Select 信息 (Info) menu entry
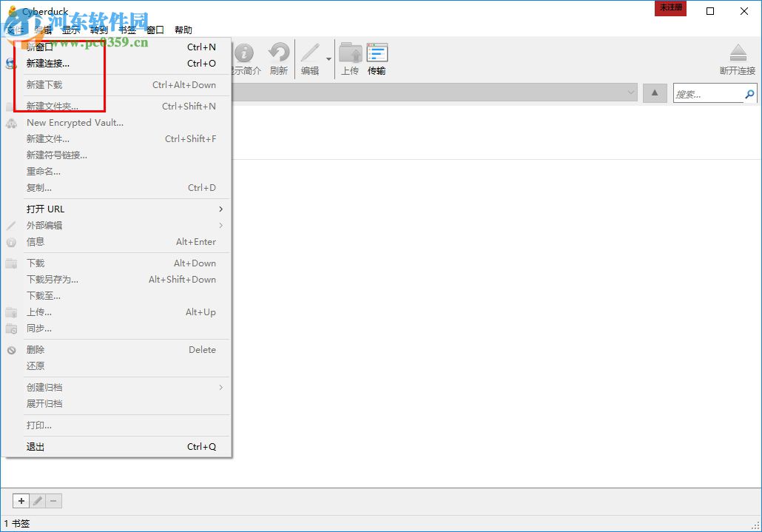762x532 pixels. pyautogui.click(x=117, y=242)
